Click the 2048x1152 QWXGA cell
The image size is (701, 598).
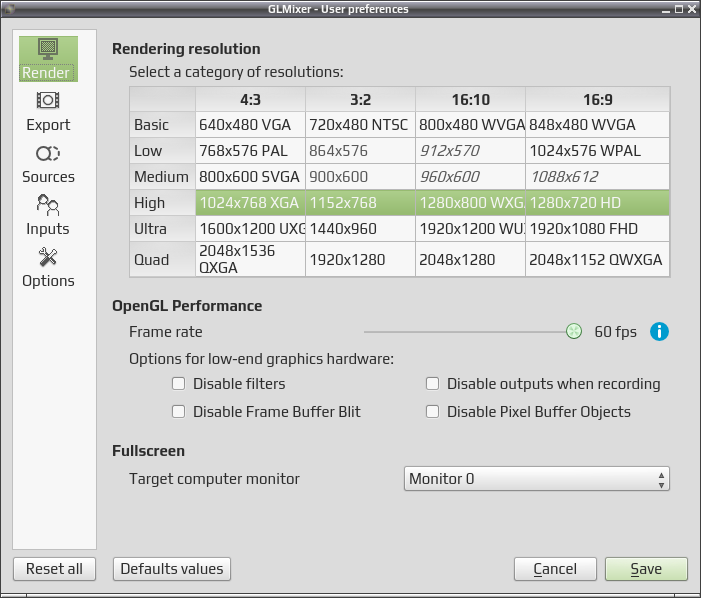click(597, 259)
